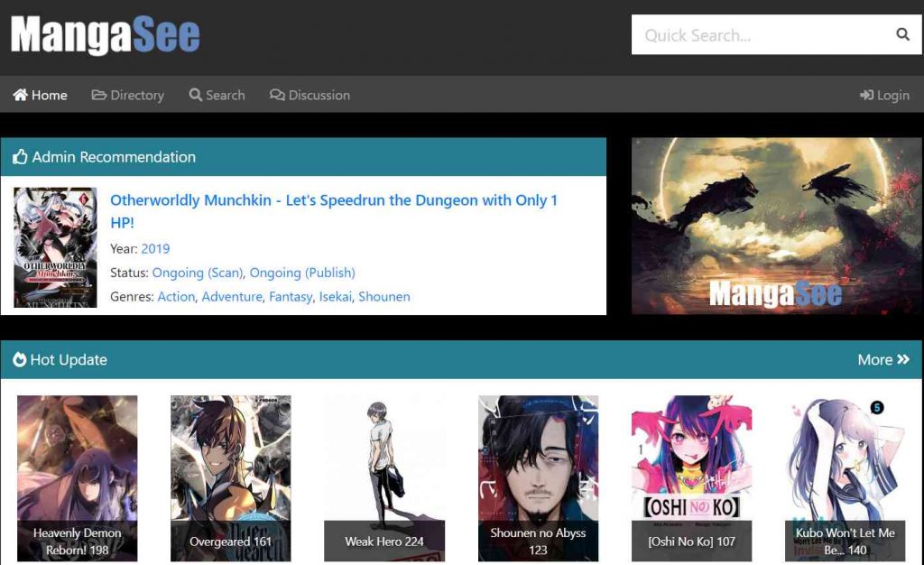Filter by year 2019
Image resolution: width=924 pixels, height=565 pixels.
(155, 248)
